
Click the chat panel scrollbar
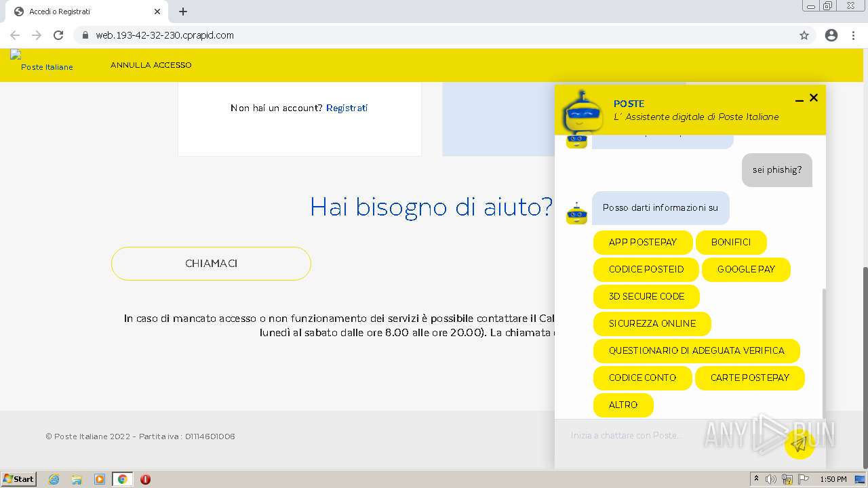(824, 352)
